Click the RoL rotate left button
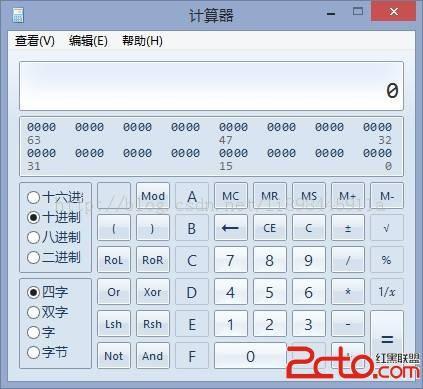This screenshot has width=423, height=389. [x=114, y=260]
